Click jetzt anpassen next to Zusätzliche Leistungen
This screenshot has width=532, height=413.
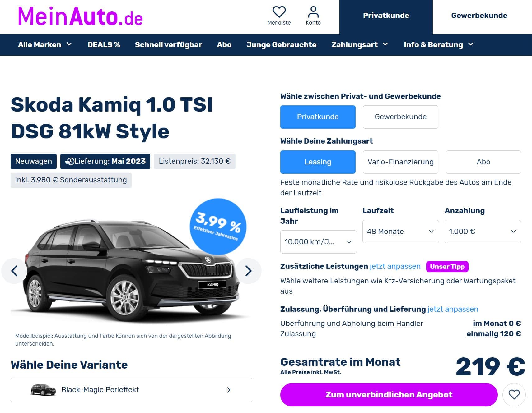pos(395,266)
